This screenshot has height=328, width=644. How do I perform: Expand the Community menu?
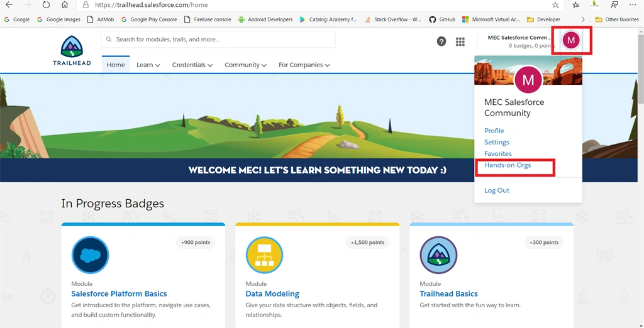coord(246,65)
